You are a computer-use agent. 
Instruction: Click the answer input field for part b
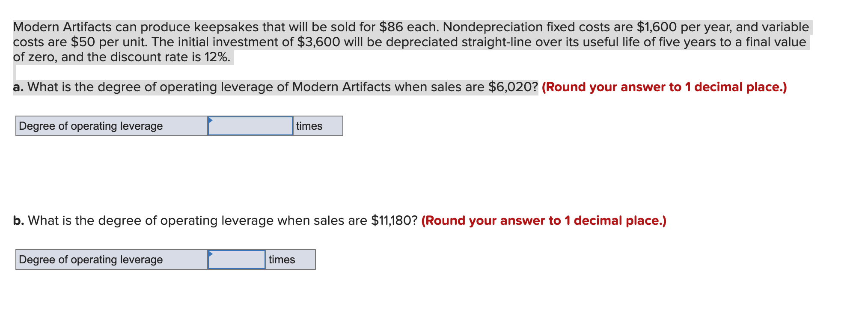tap(237, 259)
